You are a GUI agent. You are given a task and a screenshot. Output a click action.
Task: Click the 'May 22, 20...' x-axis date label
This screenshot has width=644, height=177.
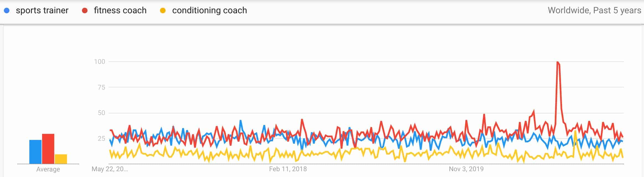tap(110, 169)
